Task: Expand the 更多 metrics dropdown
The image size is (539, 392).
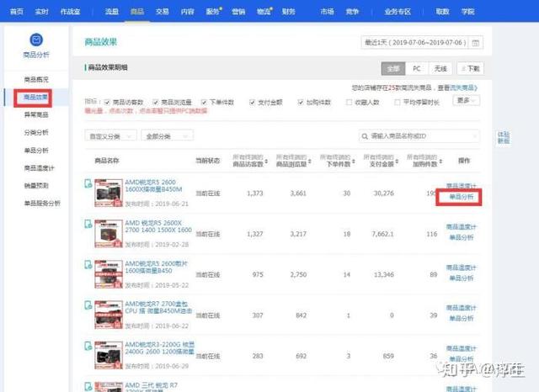Action: [466, 100]
